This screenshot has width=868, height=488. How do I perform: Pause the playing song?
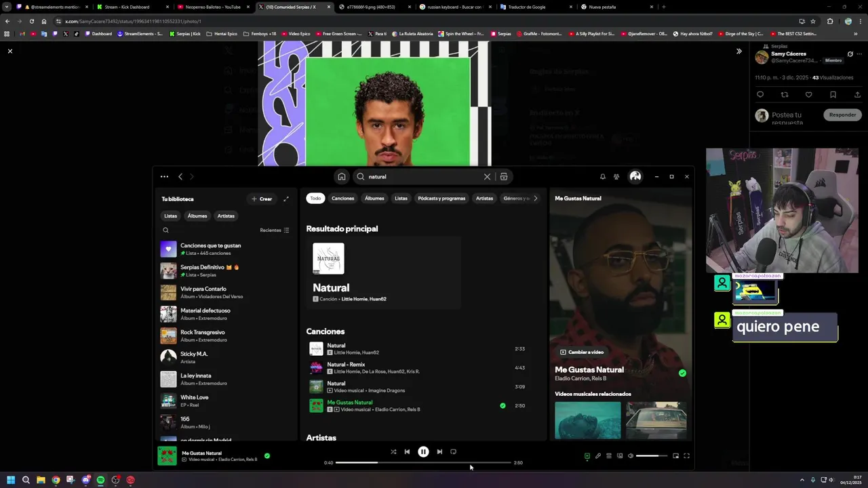point(423,451)
